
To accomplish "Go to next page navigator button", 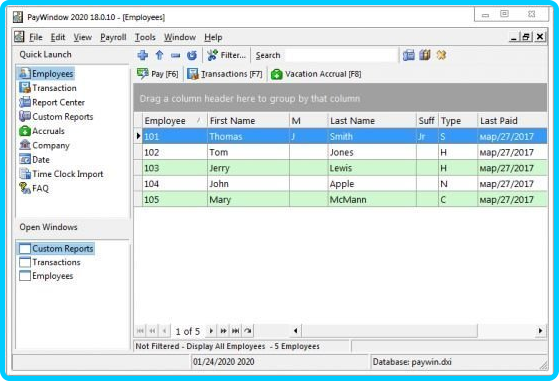I will tap(223, 331).
